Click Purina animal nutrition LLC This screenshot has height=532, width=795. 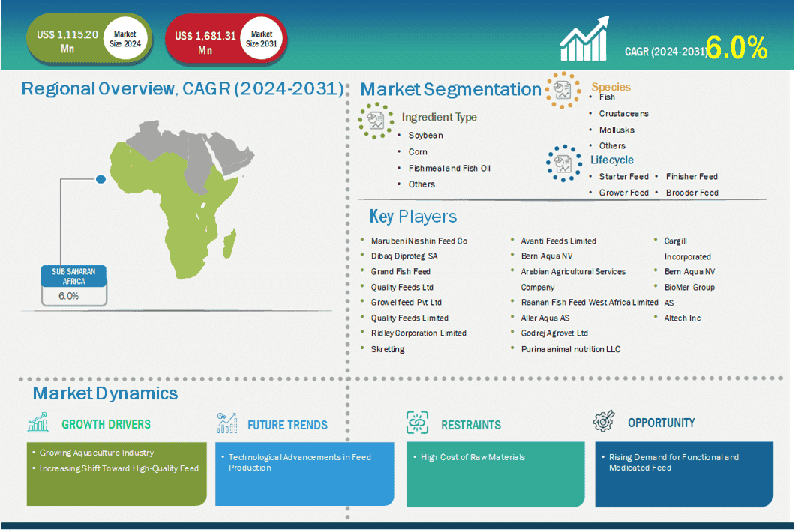tap(571, 349)
